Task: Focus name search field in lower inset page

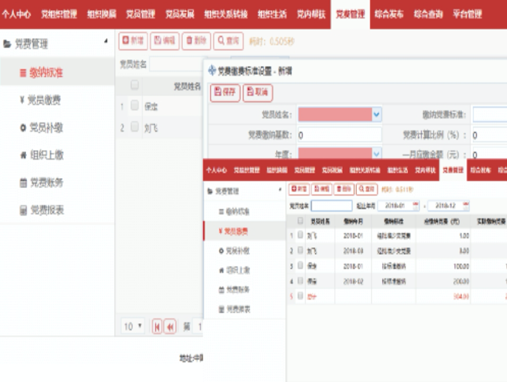Action: [x=332, y=206]
